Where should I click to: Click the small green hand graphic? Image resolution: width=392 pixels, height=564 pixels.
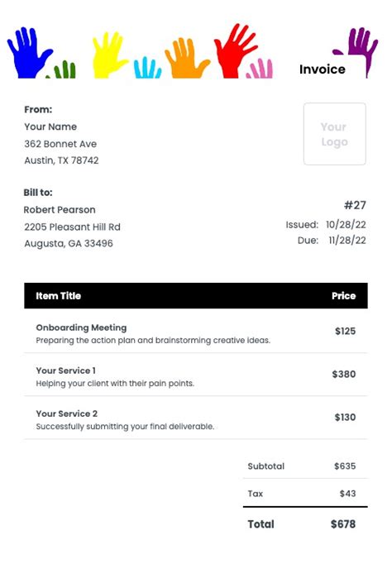point(62,69)
